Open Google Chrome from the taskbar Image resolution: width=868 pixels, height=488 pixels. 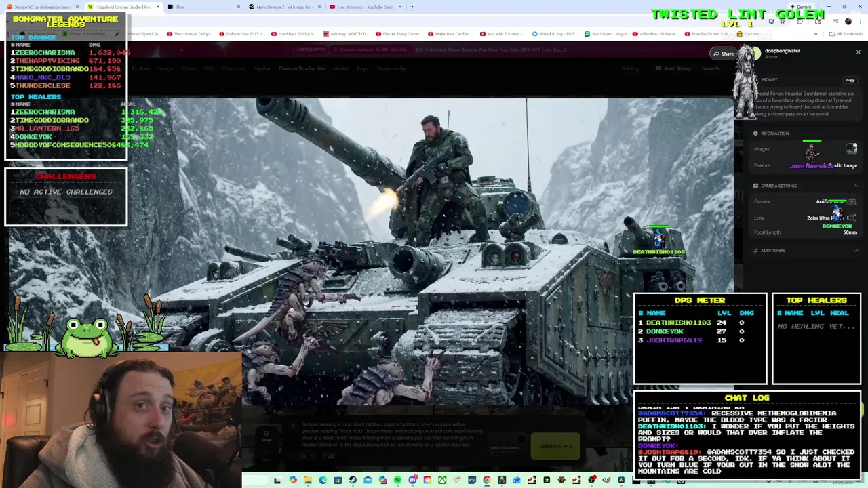487,480
